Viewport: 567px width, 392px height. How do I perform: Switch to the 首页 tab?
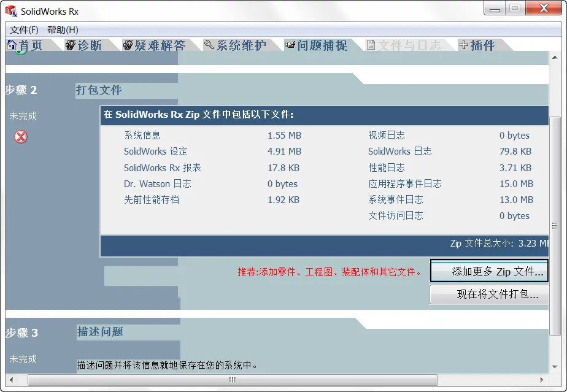tap(31, 45)
